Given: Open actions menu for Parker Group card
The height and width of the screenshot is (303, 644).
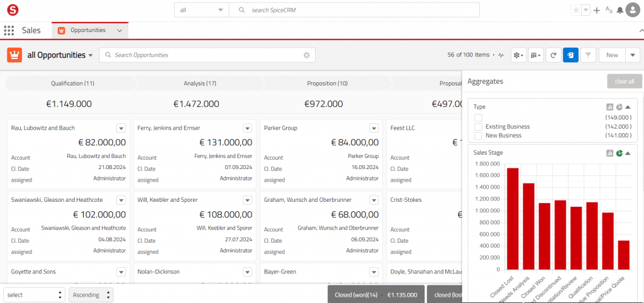Looking at the screenshot, I should coord(374,128).
